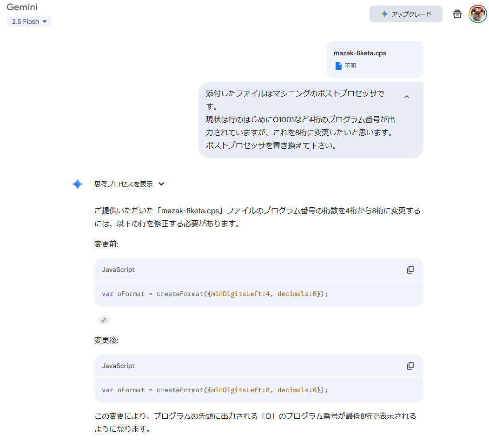The image size is (489, 448).
Task: Click the user prompt message bubble
Action: point(300,119)
